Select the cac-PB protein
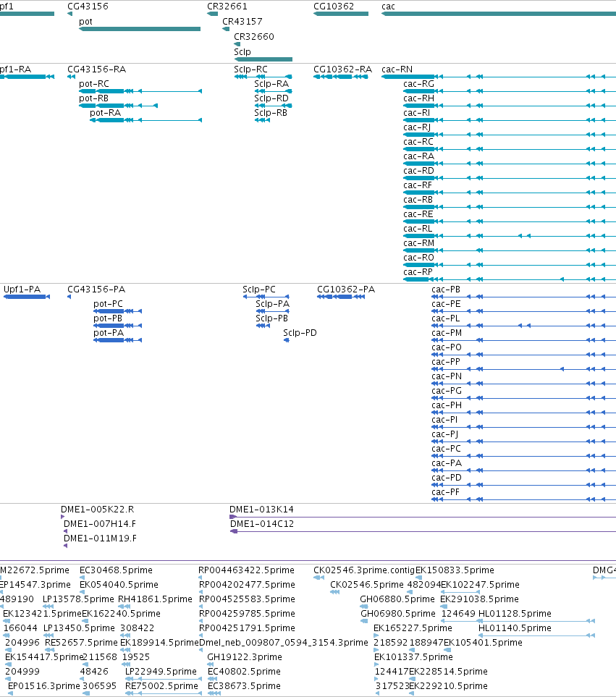This screenshot has height=697, width=616. point(523,297)
